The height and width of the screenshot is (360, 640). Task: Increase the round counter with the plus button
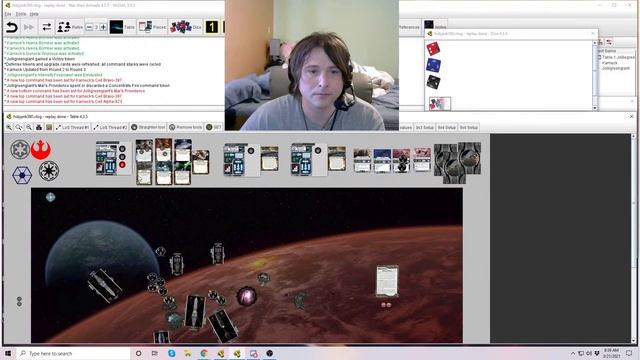coord(103,27)
